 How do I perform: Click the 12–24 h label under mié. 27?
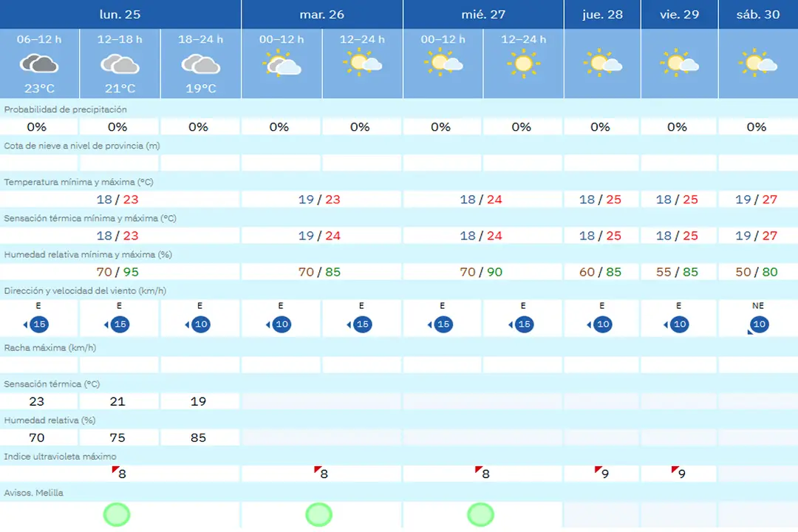point(523,39)
